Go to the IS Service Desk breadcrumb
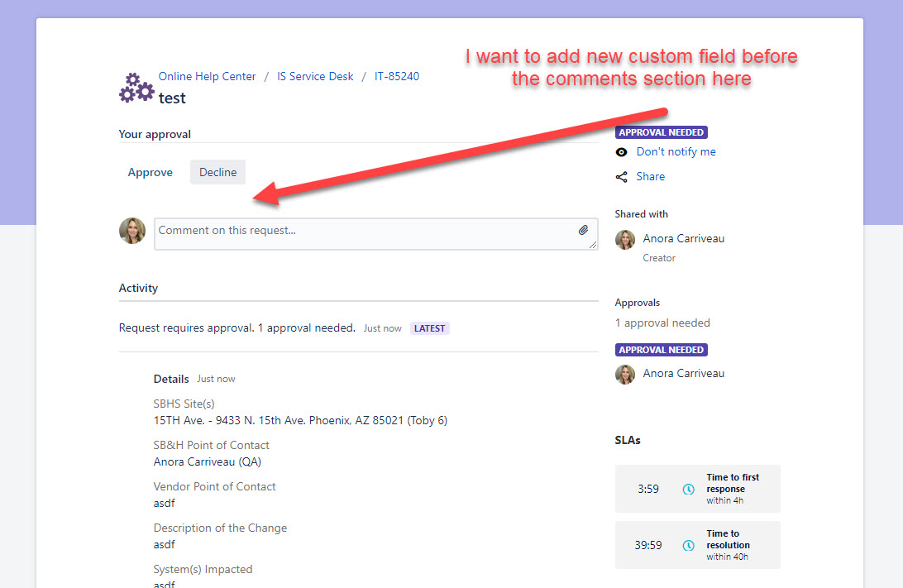The height and width of the screenshot is (588, 903). (x=315, y=77)
